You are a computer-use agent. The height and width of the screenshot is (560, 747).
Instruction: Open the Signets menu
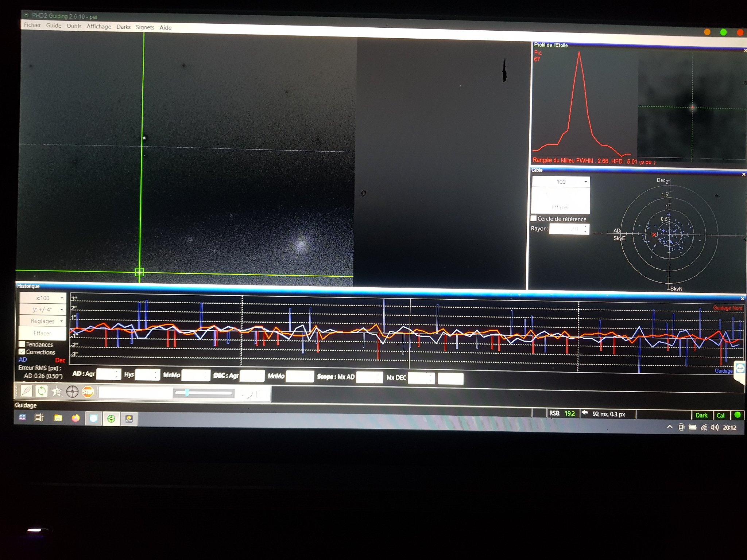coord(145,27)
